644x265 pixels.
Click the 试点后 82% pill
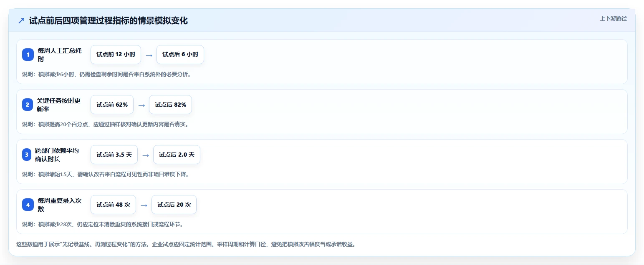pos(170,105)
